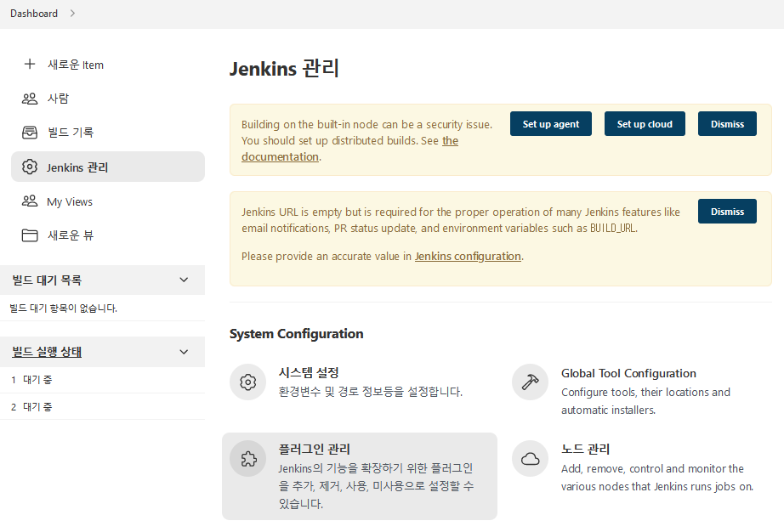The image size is (784, 532).
Task: Open 시스템 설정 title
Action: point(309,372)
